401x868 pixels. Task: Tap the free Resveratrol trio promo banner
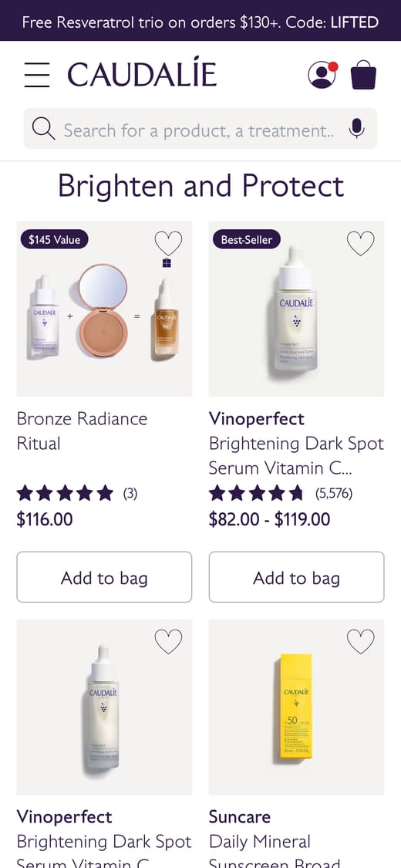pos(200,21)
